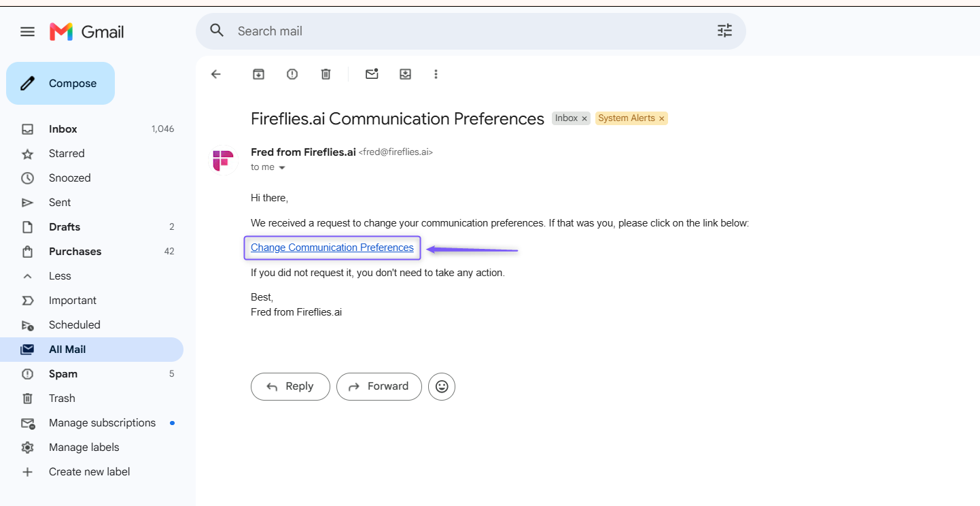Open the main menu hamburger icon
The height and width of the screenshot is (506, 980).
pyautogui.click(x=27, y=31)
